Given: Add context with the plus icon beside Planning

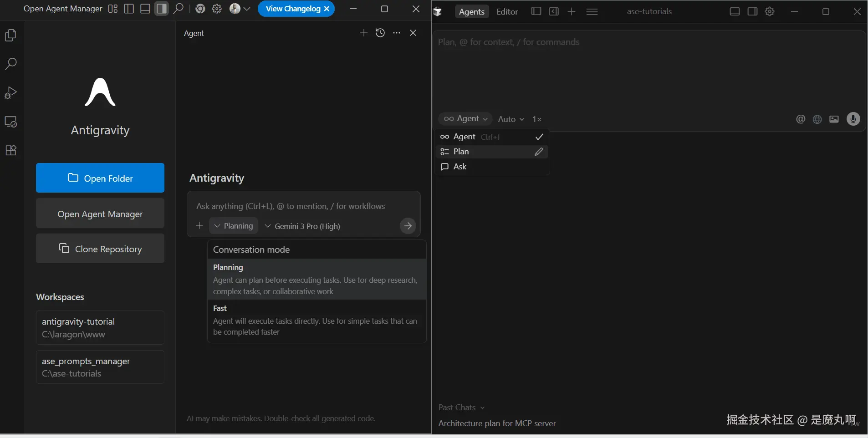Looking at the screenshot, I should click(199, 226).
